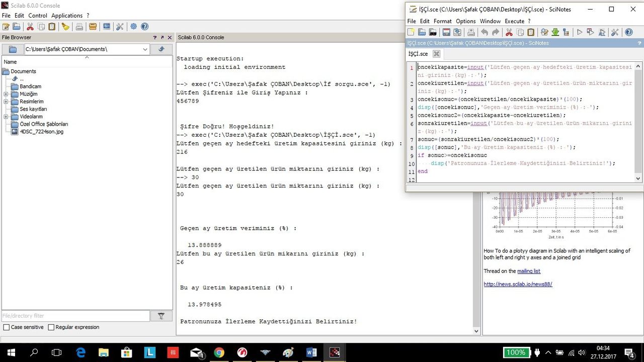The image size is (644, 362).
Task: Open Scilab preferences wrench icon in console
Action: click(x=120, y=27)
